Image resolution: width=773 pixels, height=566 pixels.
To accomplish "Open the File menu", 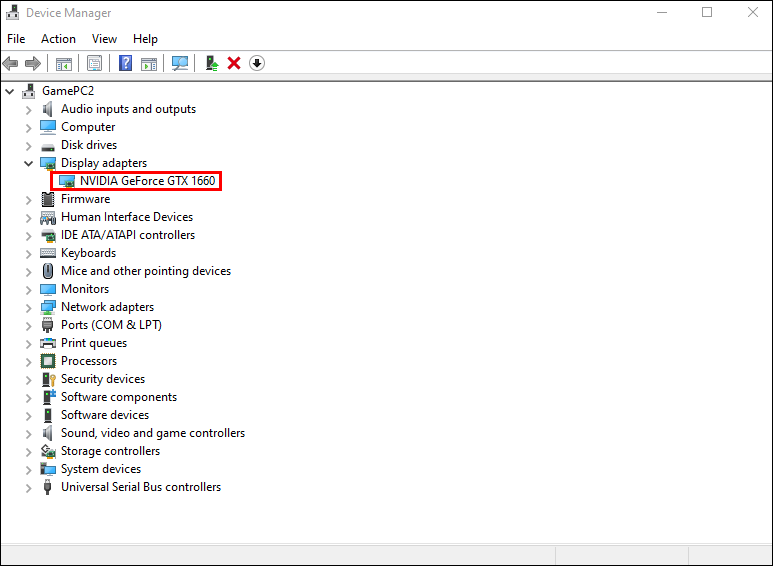I will pos(16,39).
